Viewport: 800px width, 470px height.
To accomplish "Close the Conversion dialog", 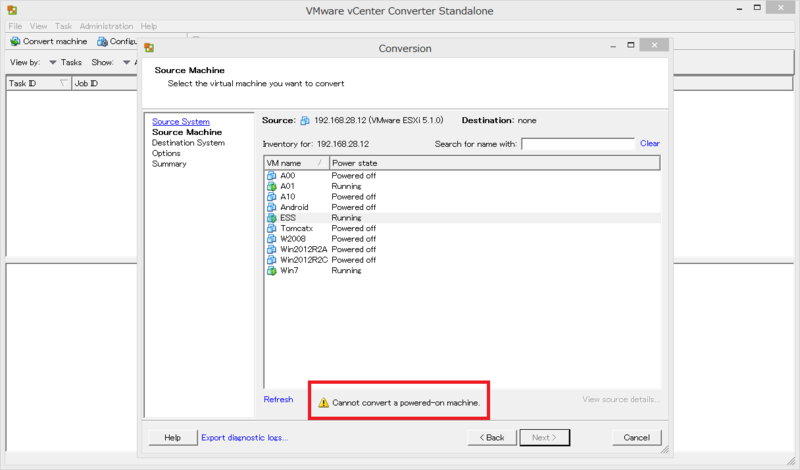I will coord(654,45).
